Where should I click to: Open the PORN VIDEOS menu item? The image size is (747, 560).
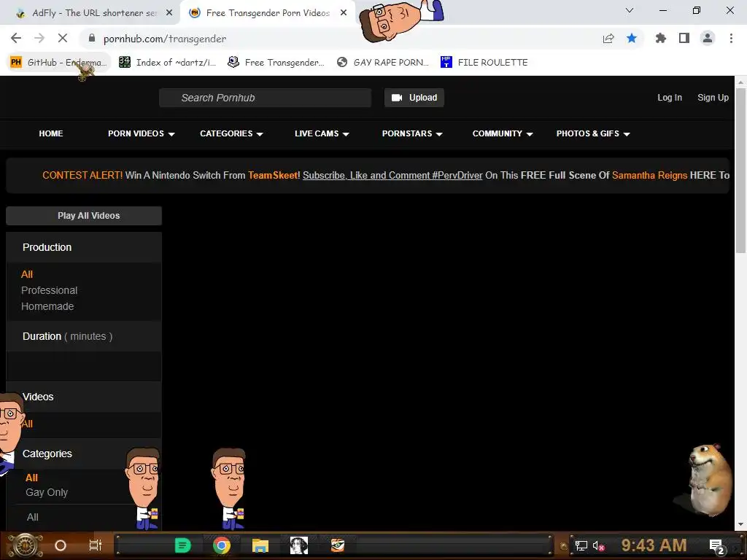(136, 134)
